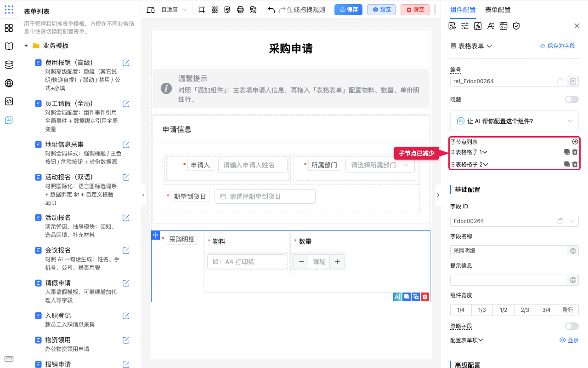The height and width of the screenshot is (368, 588).
Task: Edit the 费用报销（高级） template
Action: click(x=126, y=63)
